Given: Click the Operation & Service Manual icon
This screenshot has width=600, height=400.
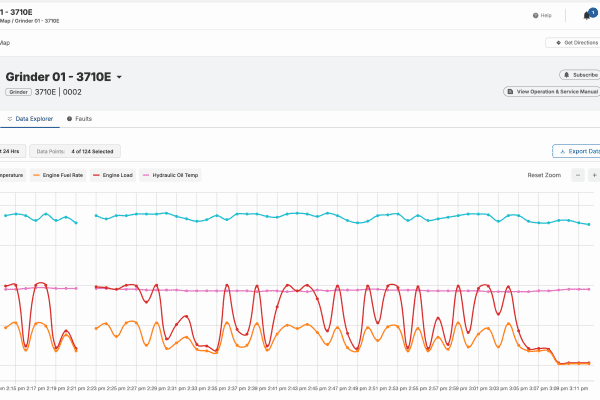Looking at the screenshot, I should tap(511, 91).
